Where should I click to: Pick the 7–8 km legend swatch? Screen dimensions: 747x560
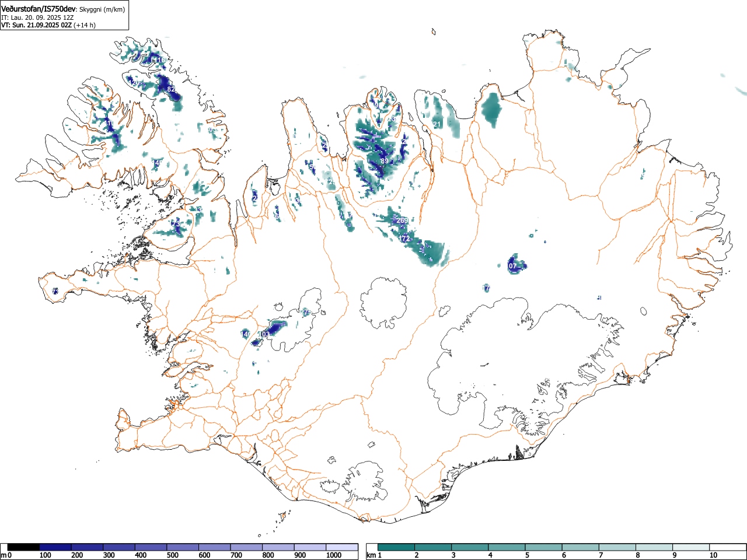pyautogui.click(x=617, y=547)
